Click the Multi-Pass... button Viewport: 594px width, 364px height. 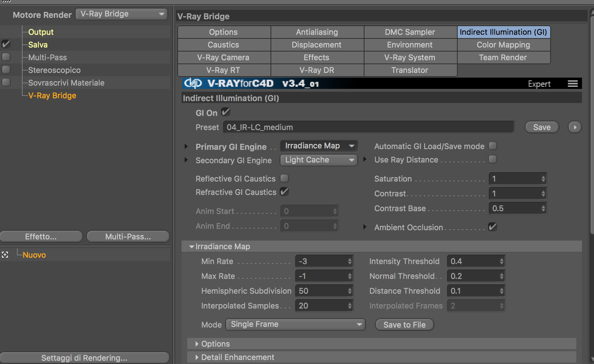(128, 236)
